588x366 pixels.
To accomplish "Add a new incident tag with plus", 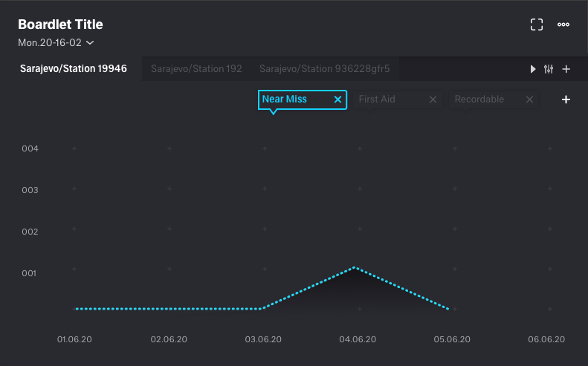I will tap(566, 99).
